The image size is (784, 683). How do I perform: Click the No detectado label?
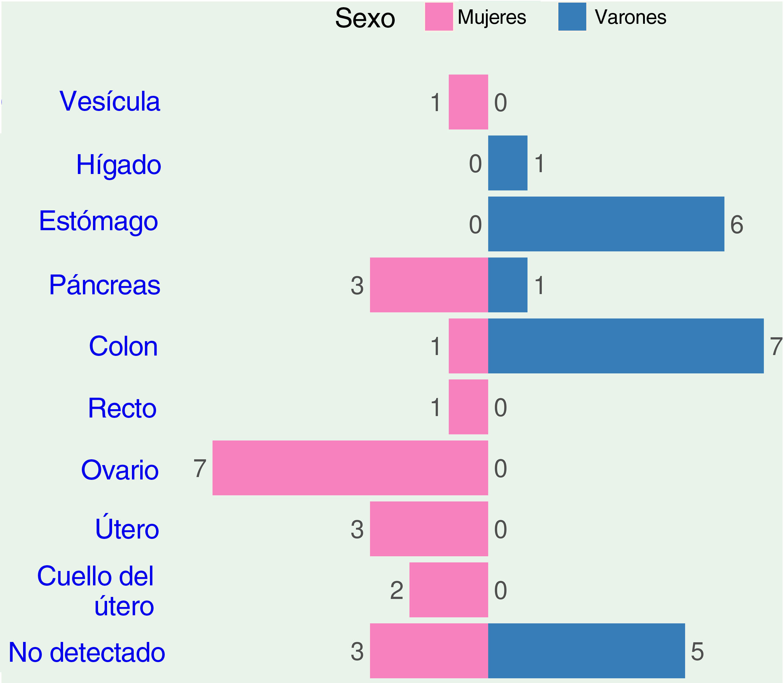(x=87, y=652)
